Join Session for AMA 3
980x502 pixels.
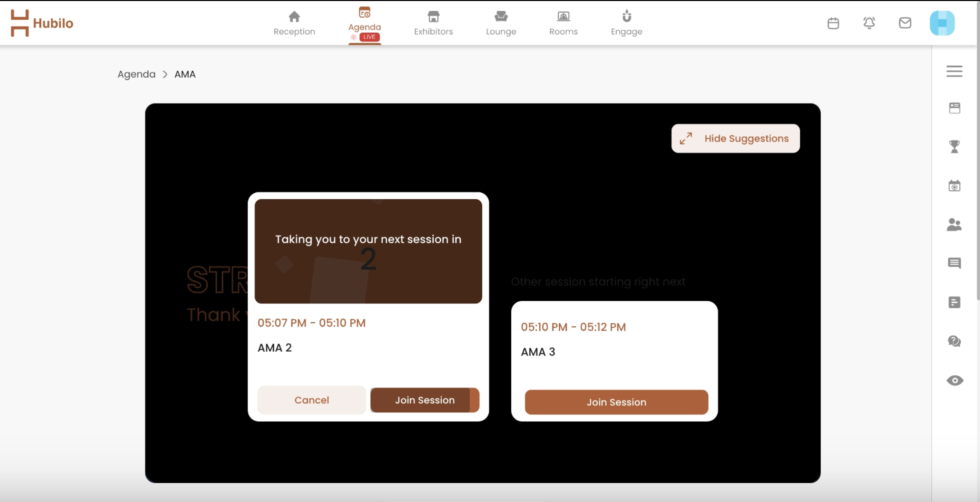(x=616, y=402)
